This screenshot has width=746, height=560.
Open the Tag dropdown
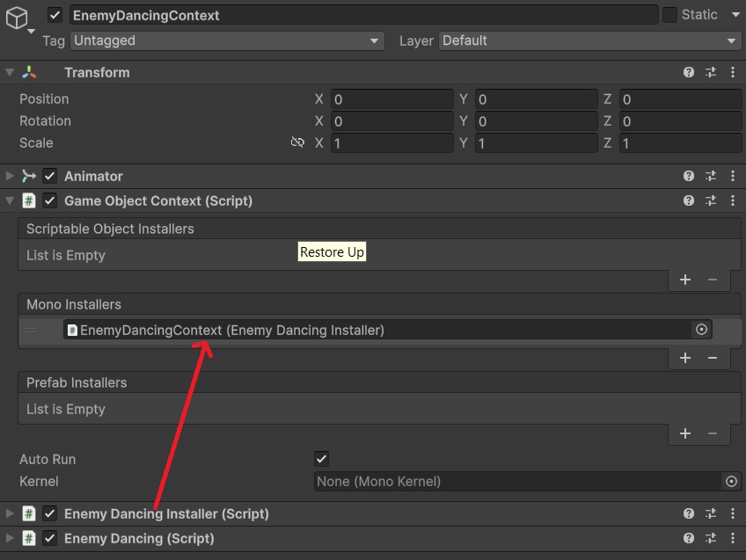[x=227, y=40]
